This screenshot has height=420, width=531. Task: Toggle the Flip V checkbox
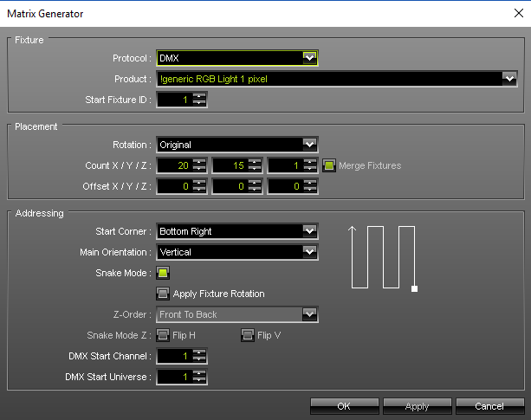point(247,335)
